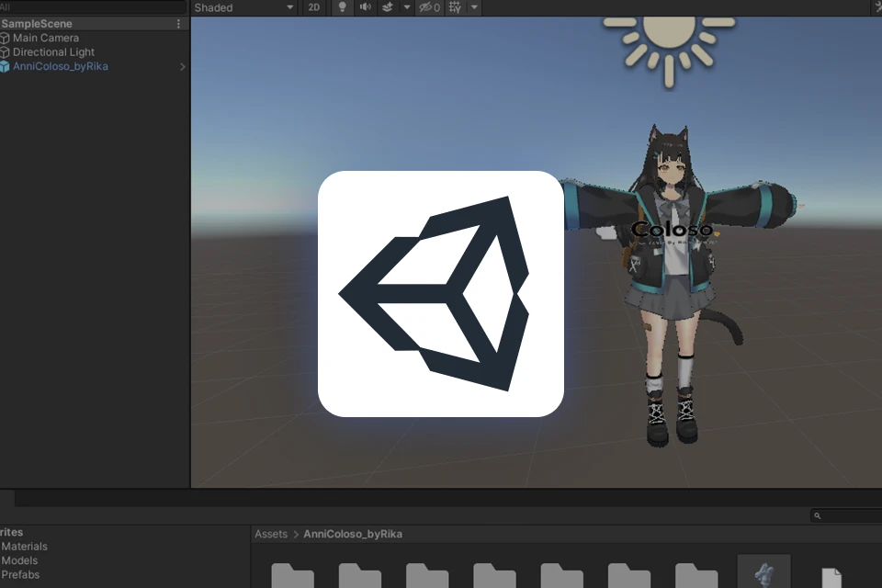Image resolution: width=882 pixels, height=588 pixels.
Task: Toggle scene lighting with the bulb icon
Action: (342, 6)
